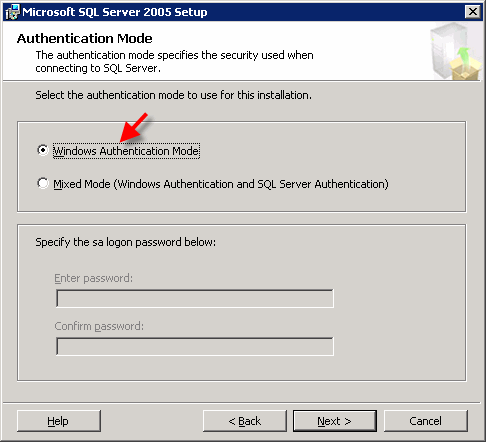
Task: Focus the Enter password input field
Action: pyautogui.click(x=195, y=298)
